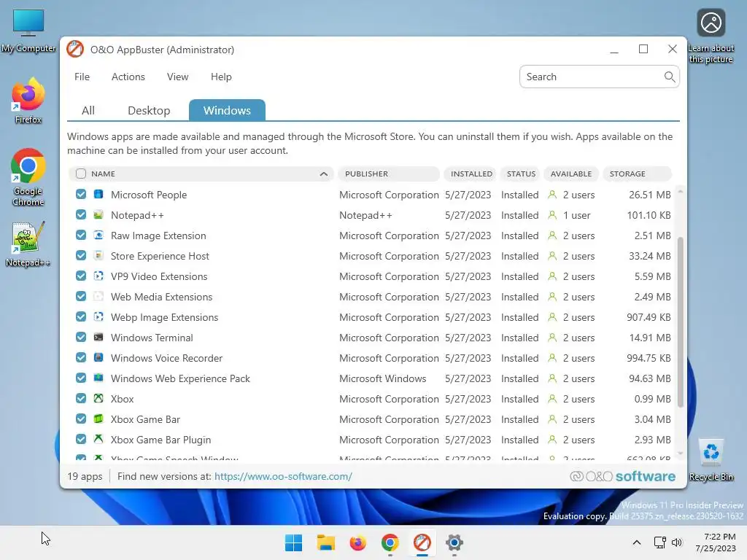Click Learn about this picture

[711, 36]
